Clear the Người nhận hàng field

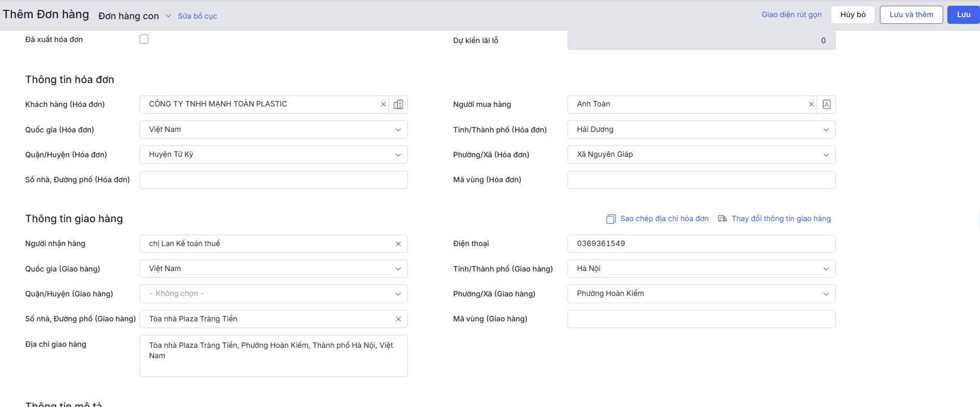click(398, 244)
